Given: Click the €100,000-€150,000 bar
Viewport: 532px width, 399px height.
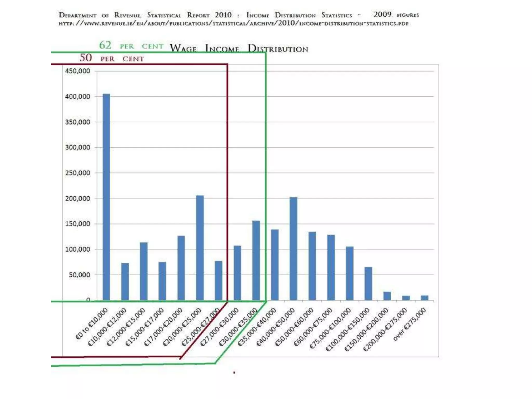Looking at the screenshot, I should 368,283.
